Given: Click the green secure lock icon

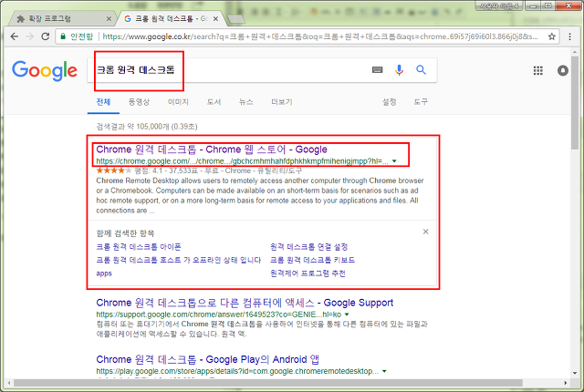Looking at the screenshot, I should pos(63,36).
